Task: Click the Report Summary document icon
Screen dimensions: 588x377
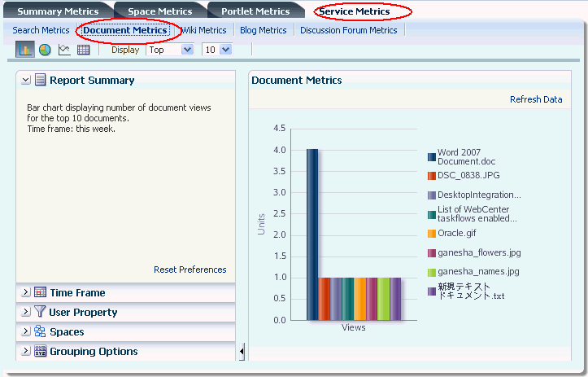Action: tap(40, 80)
